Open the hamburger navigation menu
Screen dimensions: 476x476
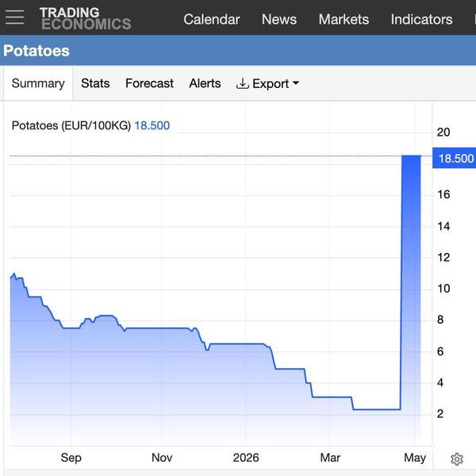click(x=14, y=17)
